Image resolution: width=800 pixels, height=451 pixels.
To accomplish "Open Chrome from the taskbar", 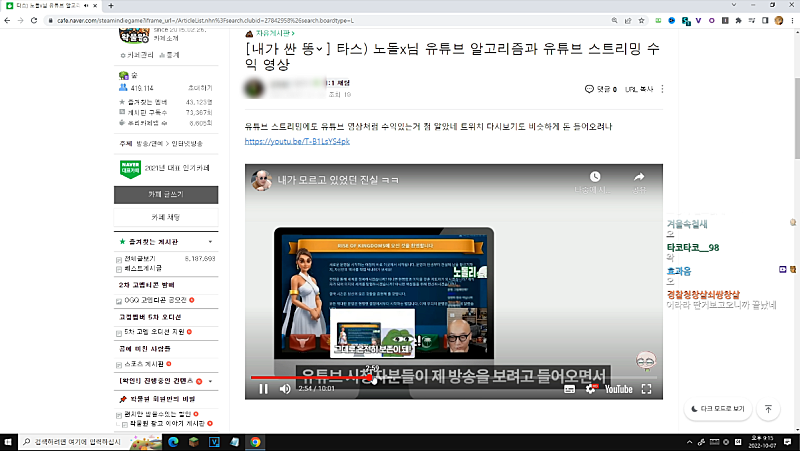I will point(255,442).
